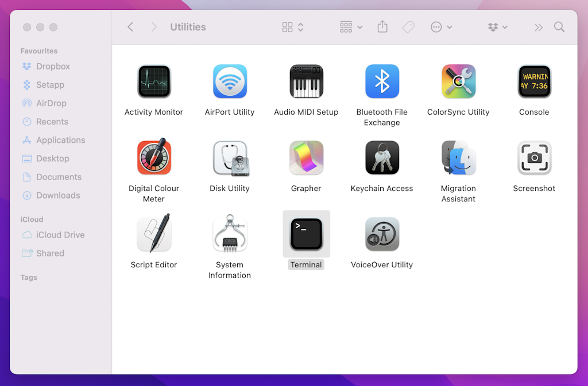Image resolution: width=588 pixels, height=386 pixels.
Task: Click the Console app icon
Action: (x=534, y=81)
